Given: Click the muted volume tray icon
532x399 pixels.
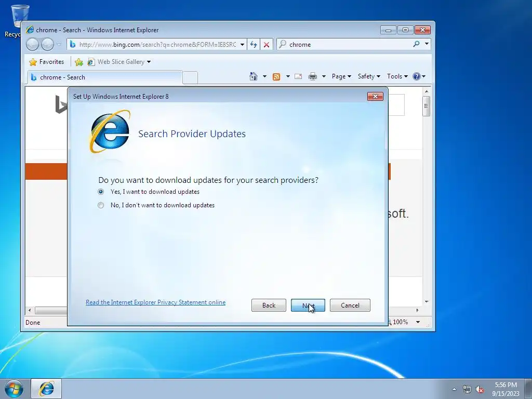Looking at the screenshot, I should click(x=480, y=389).
